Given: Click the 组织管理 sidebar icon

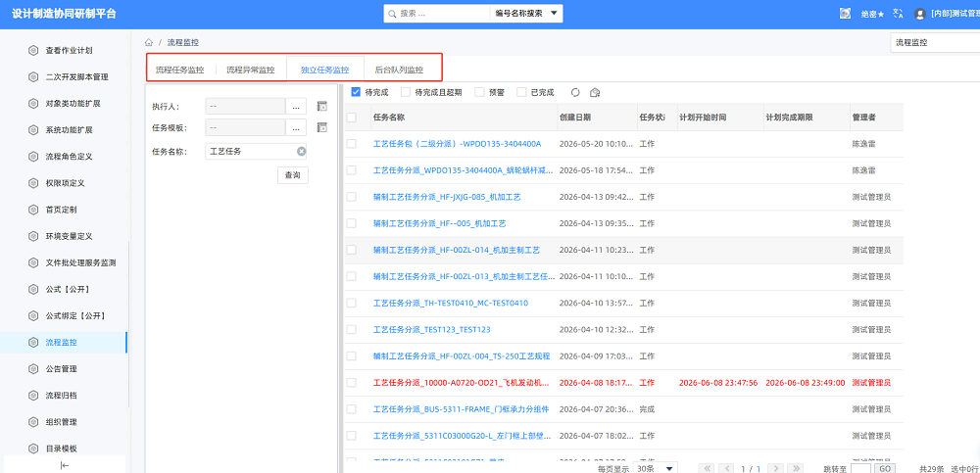Looking at the screenshot, I should click(x=33, y=422).
